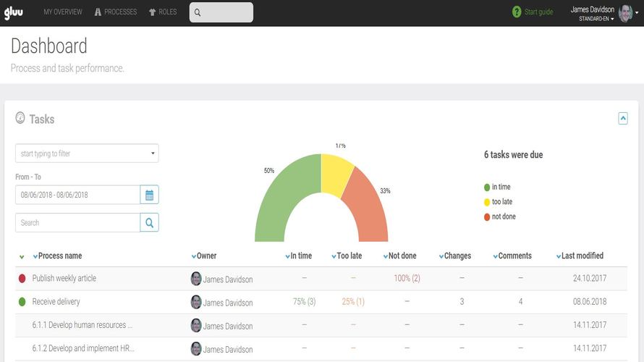Open the Roles menu

click(x=163, y=12)
